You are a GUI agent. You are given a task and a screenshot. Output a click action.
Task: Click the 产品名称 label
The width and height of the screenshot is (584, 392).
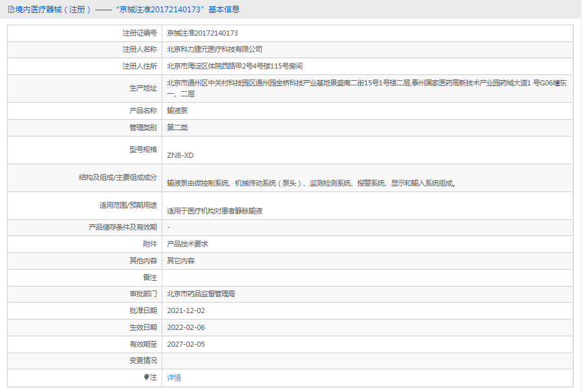[143, 111]
